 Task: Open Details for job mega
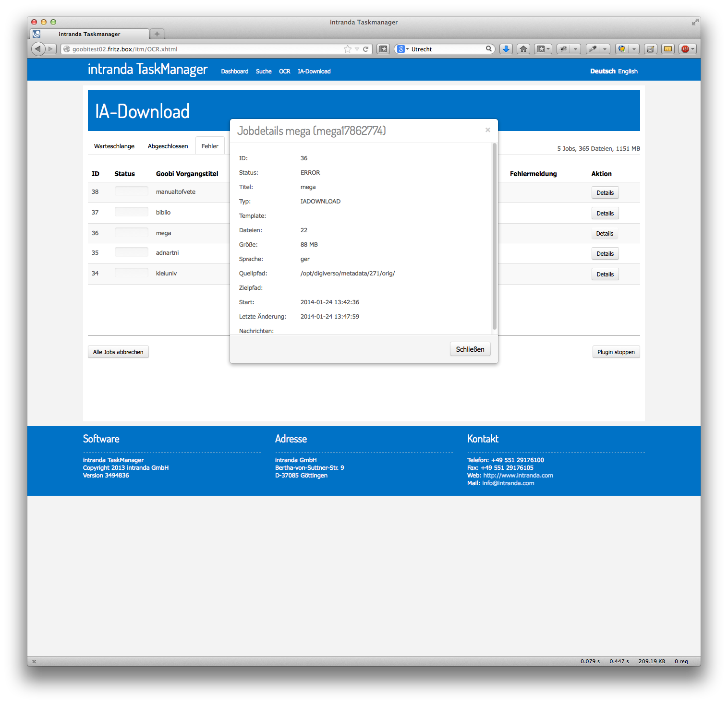point(605,234)
